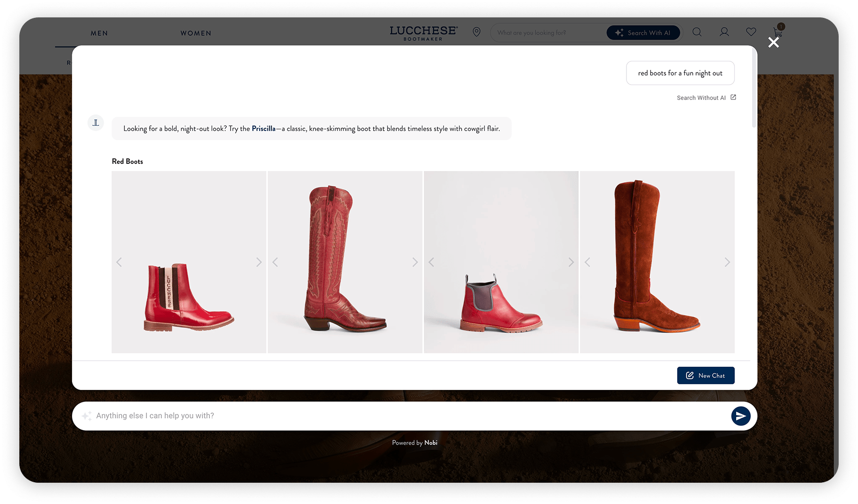Open the user account icon
Screen dimensions: 858x504
coord(724,32)
